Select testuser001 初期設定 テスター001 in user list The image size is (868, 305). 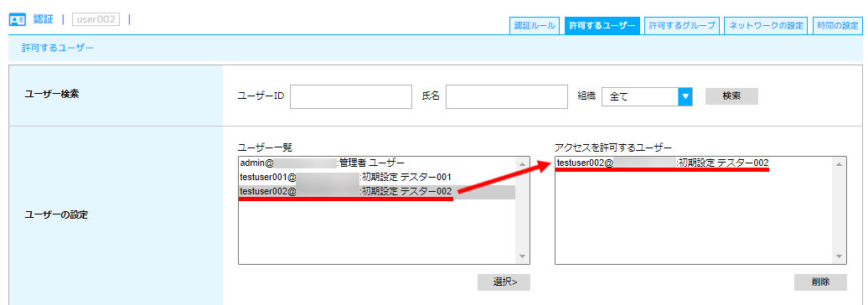[377, 177]
